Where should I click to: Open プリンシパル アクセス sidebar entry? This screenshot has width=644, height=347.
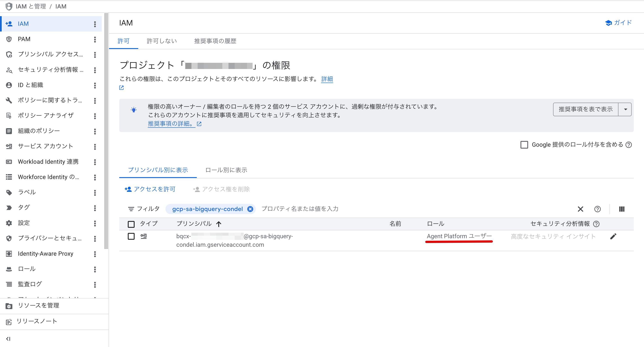(51, 54)
